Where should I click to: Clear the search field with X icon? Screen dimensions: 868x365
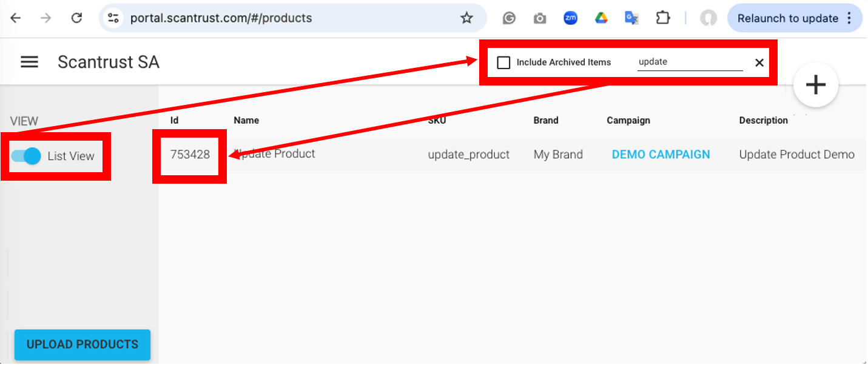[759, 62]
